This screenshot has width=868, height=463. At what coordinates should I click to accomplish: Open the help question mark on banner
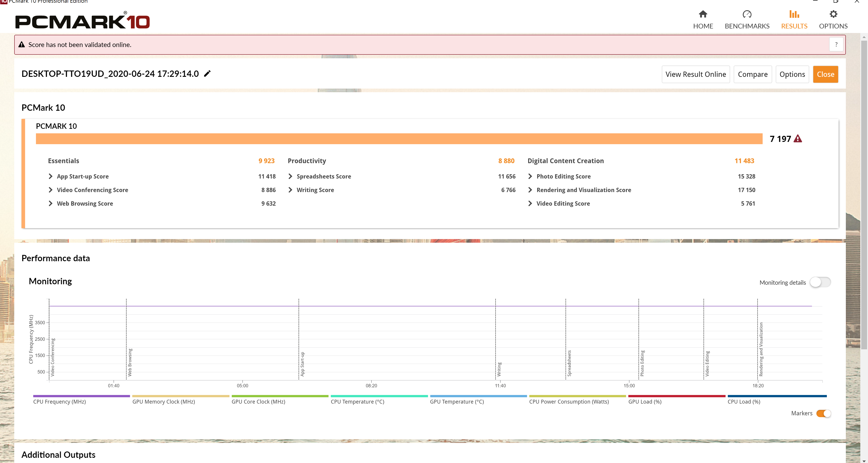pyautogui.click(x=836, y=45)
